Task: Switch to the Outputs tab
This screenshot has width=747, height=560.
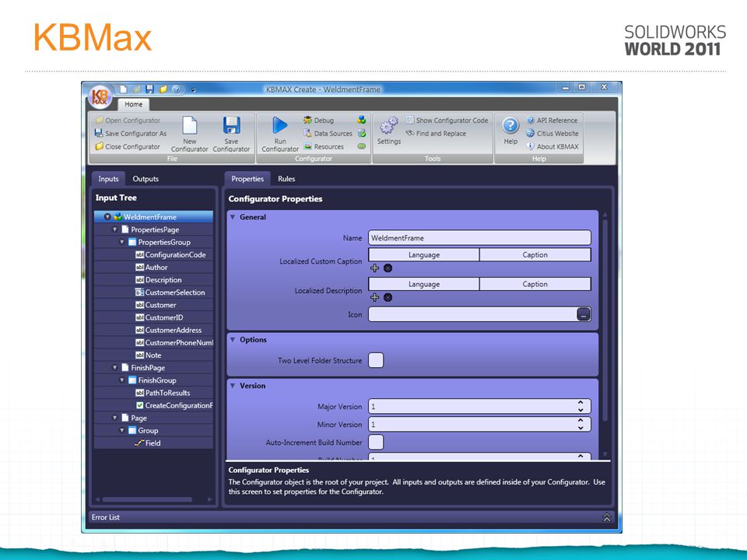Action: (x=146, y=179)
